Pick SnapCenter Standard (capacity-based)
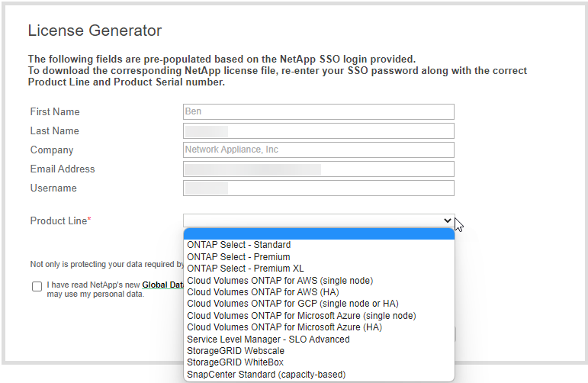The image size is (588, 383). click(x=266, y=375)
